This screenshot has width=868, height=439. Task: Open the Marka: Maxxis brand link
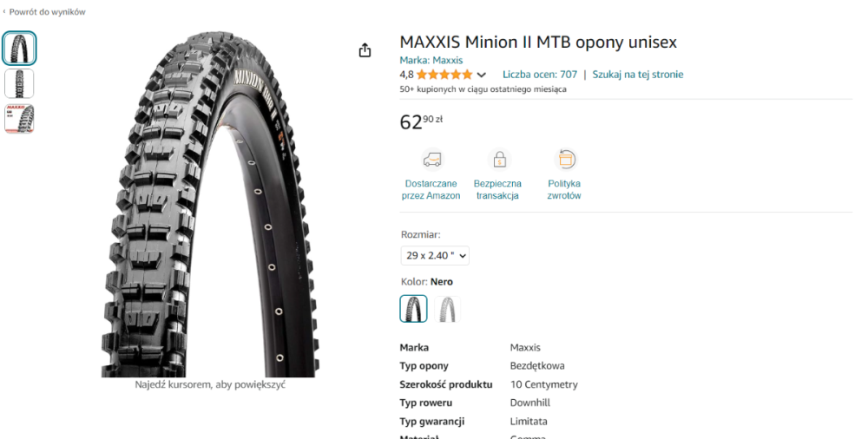(431, 60)
